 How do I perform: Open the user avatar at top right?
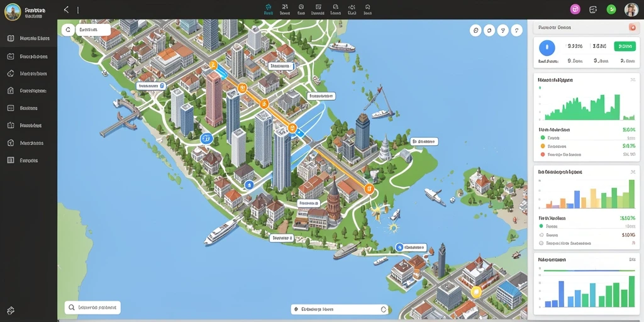631,9
